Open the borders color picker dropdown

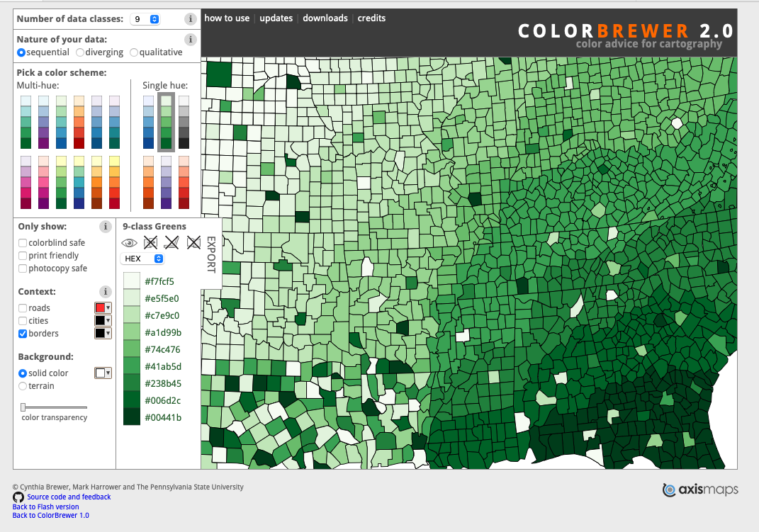tap(103, 333)
